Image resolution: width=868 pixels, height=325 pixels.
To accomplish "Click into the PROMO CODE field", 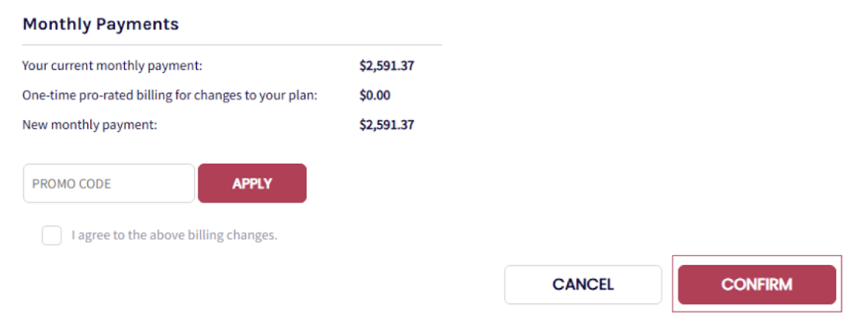I will tap(108, 184).
